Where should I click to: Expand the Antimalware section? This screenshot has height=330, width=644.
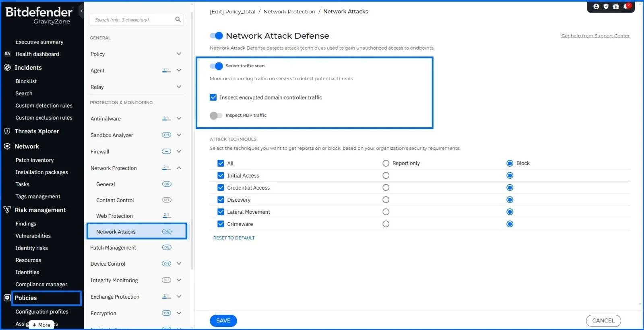click(179, 119)
